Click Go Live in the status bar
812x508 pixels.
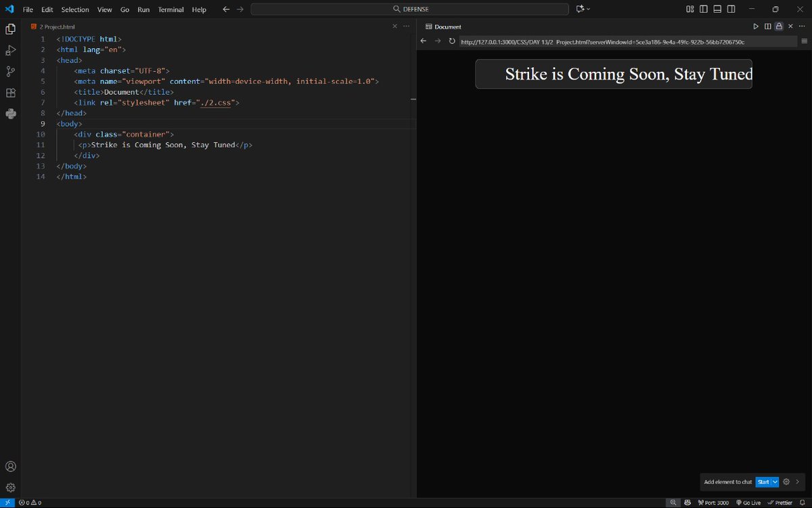coord(748,503)
